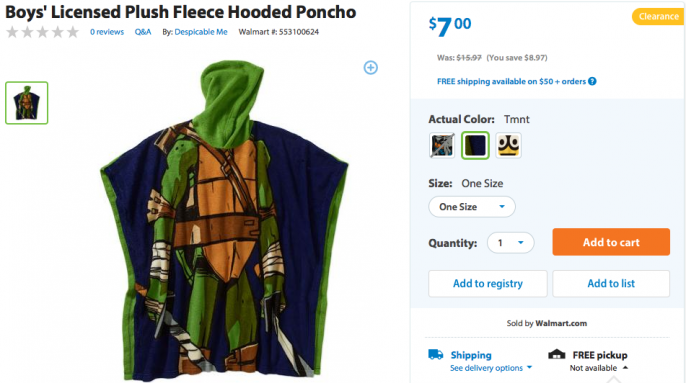Open the Despicable Me brand link

(201, 32)
